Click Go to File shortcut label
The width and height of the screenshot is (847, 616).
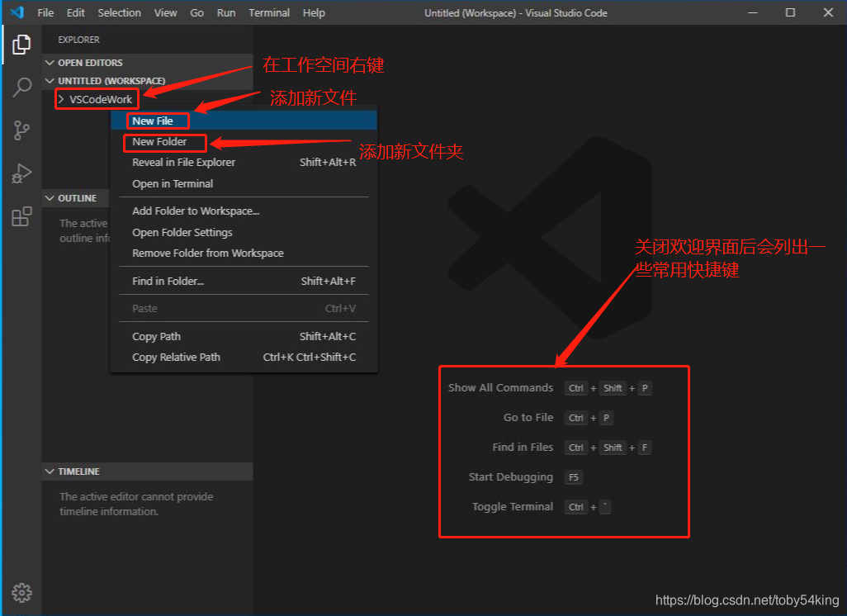tap(528, 417)
